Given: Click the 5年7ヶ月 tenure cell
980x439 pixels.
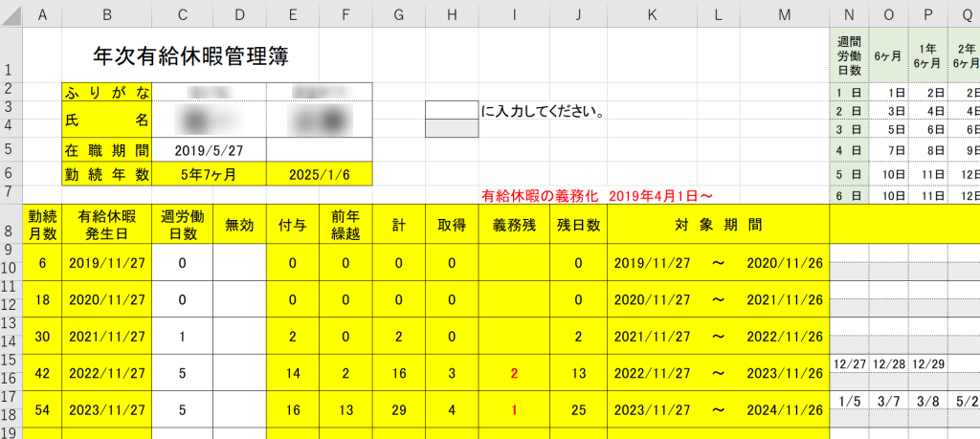Looking at the screenshot, I should click(209, 174).
